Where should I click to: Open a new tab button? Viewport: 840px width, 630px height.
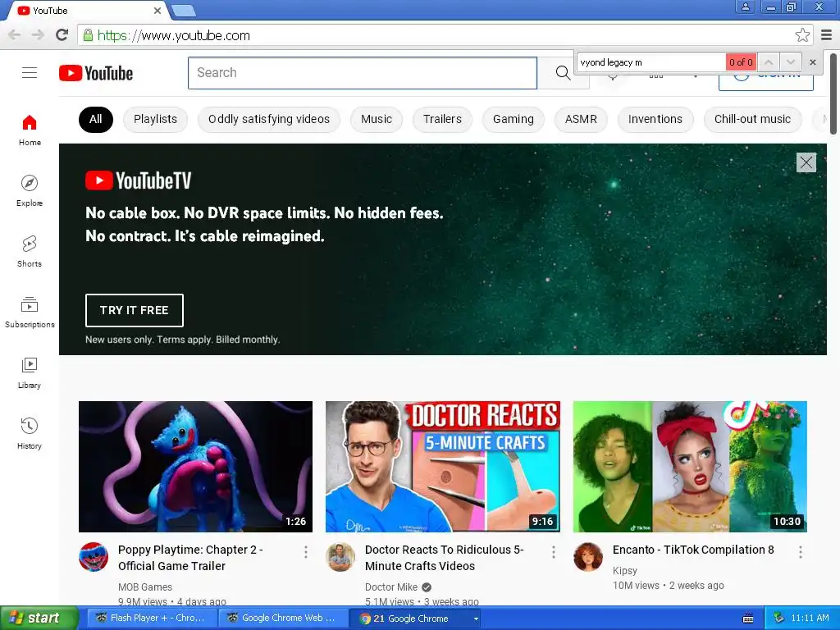coord(184,10)
